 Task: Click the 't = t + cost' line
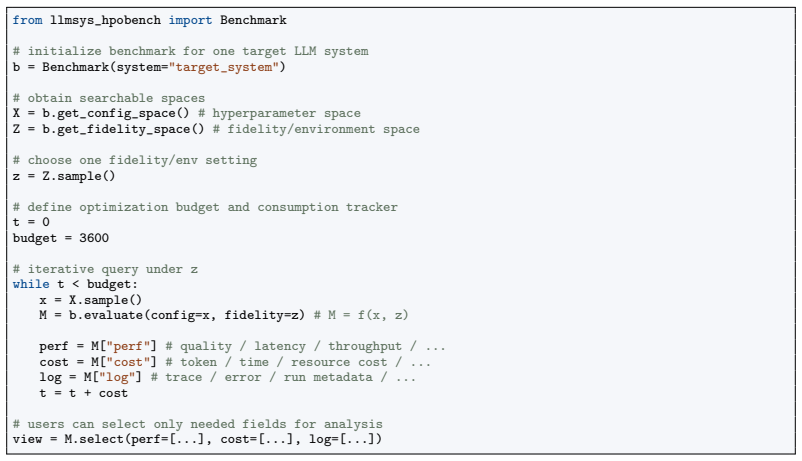[x=83, y=393]
